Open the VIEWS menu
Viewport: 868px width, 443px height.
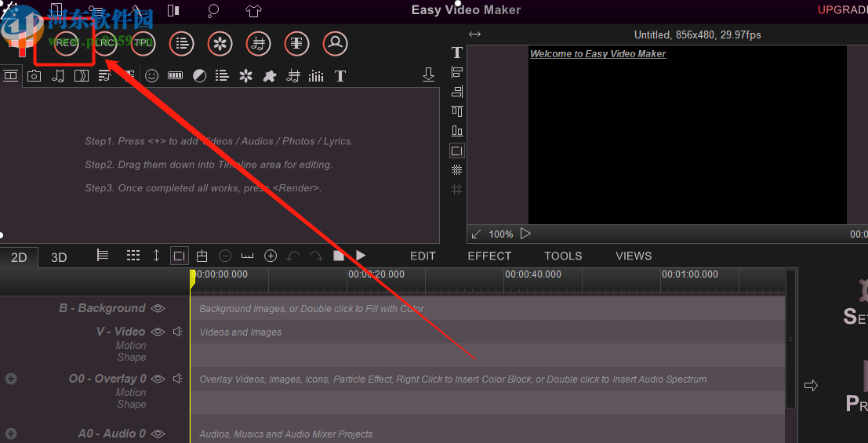click(x=634, y=256)
